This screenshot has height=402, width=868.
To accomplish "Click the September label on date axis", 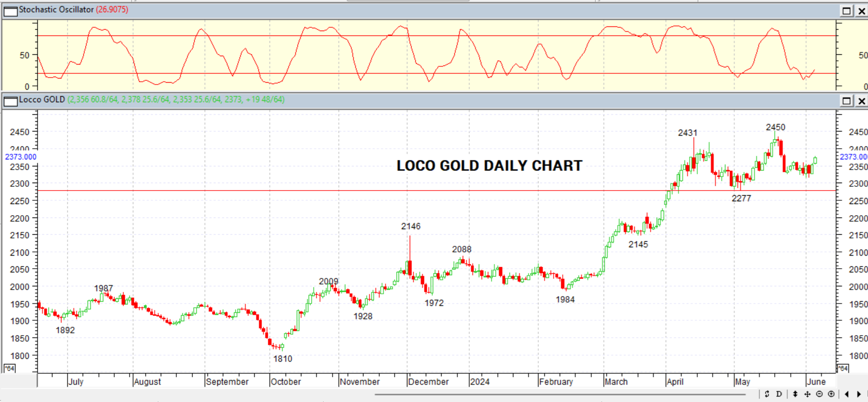I will (227, 382).
